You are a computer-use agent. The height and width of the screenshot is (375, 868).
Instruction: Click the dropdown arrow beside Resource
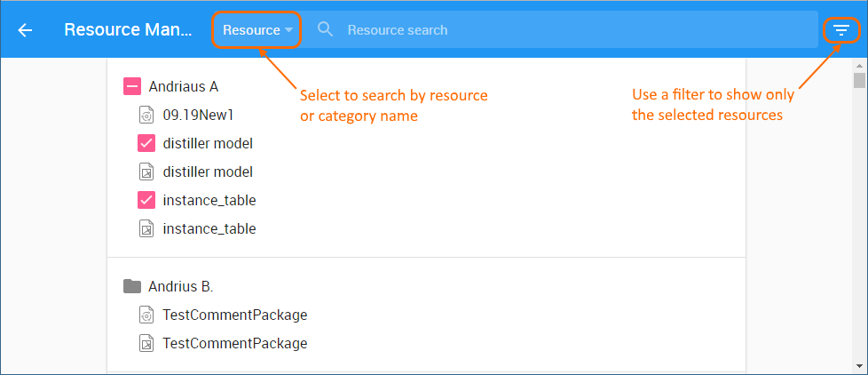point(289,30)
